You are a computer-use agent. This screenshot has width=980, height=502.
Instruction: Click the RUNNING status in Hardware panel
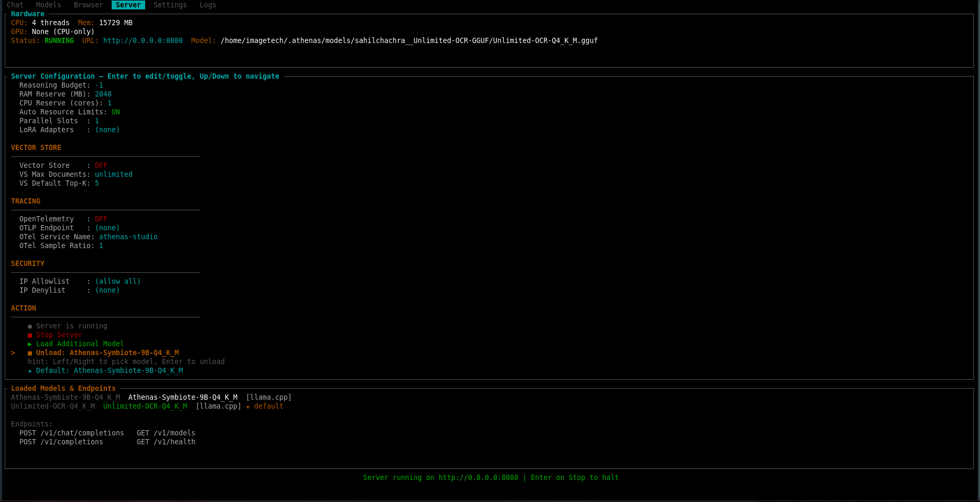pos(59,41)
